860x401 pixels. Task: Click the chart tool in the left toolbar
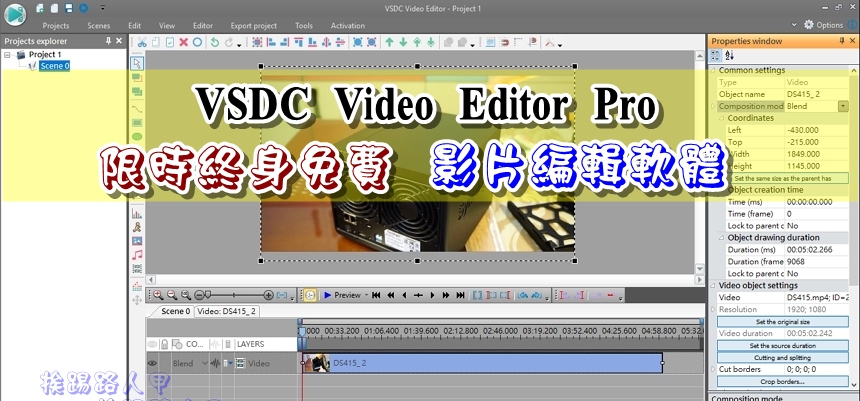point(137,213)
